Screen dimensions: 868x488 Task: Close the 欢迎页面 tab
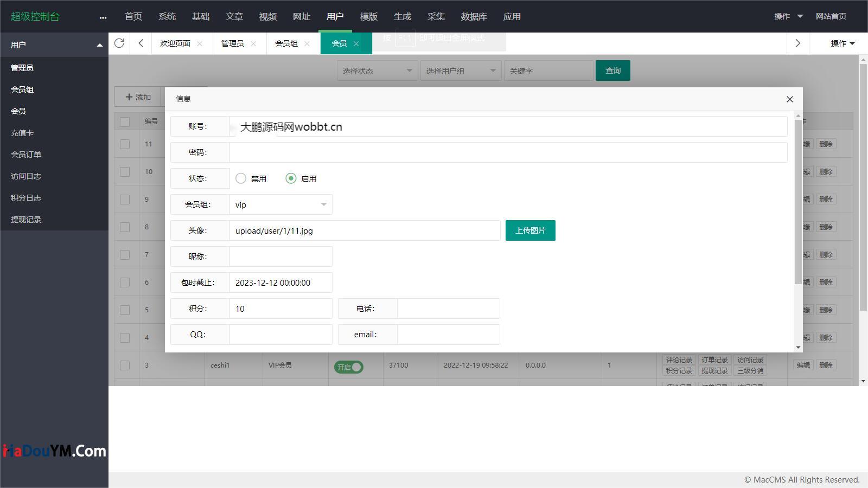tap(200, 44)
